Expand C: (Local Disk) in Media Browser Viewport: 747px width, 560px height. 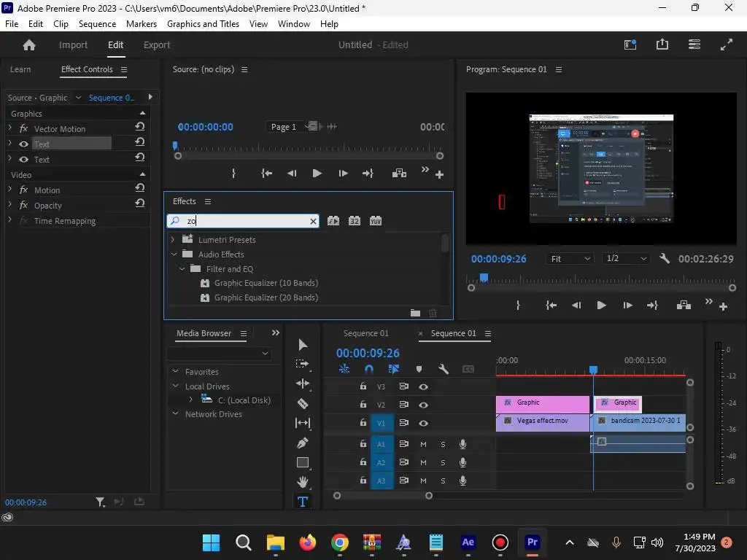click(x=190, y=399)
